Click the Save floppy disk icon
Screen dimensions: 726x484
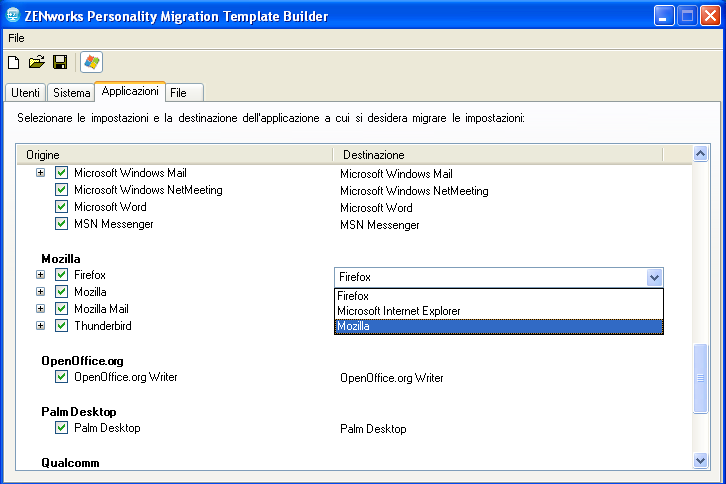click(60, 62)
